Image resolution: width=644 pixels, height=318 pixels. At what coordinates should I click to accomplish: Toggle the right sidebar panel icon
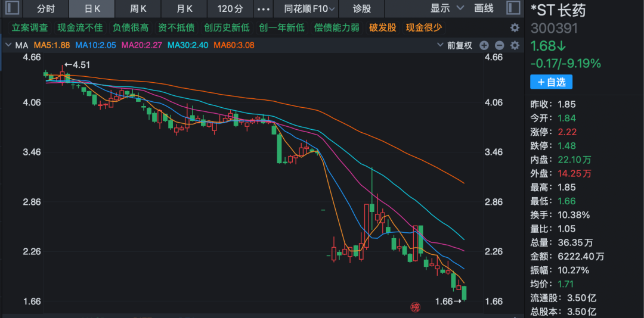[x=513, y=8]
